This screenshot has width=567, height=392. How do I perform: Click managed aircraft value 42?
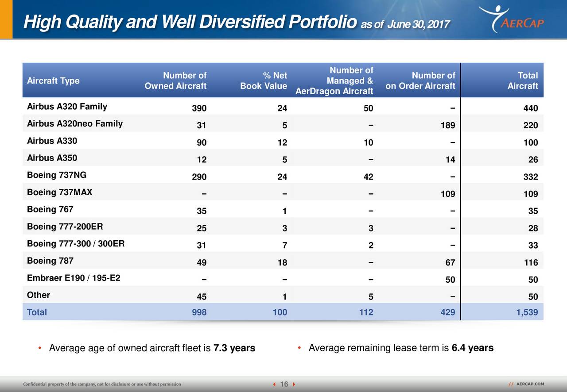pyautogui.click(x=368, y=177)
